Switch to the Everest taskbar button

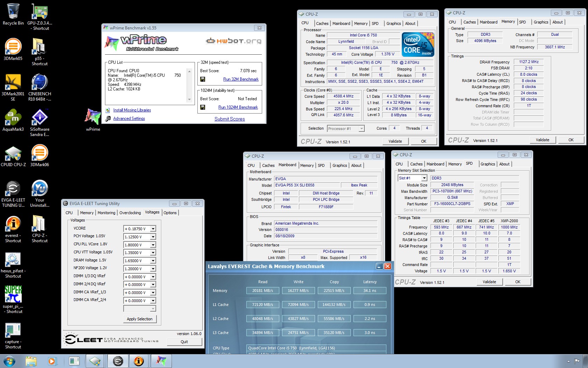click(139, 361)
